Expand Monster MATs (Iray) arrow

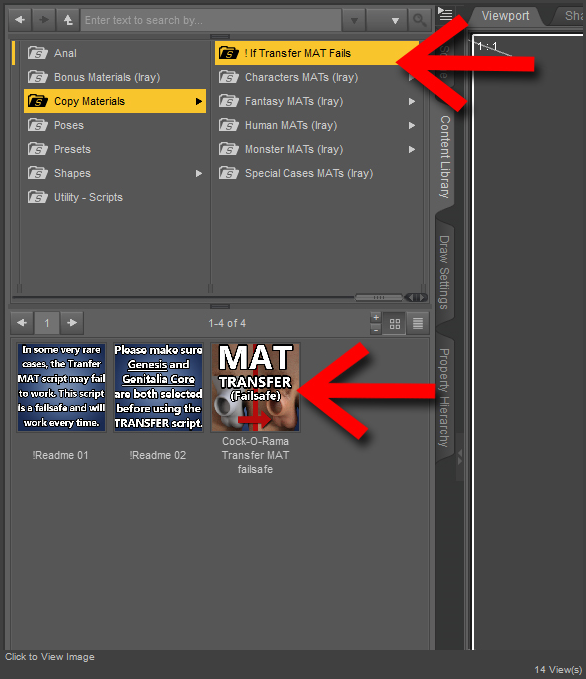point(411,149)
